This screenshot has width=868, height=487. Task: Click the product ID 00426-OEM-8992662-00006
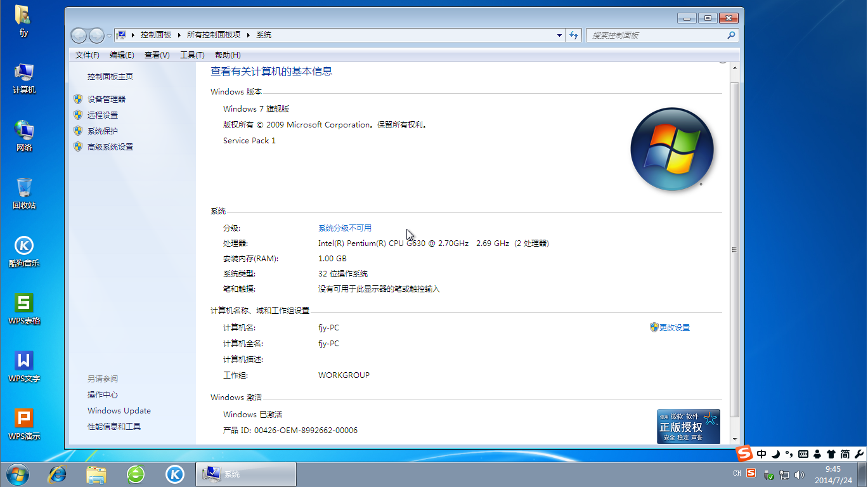(306, 431)
